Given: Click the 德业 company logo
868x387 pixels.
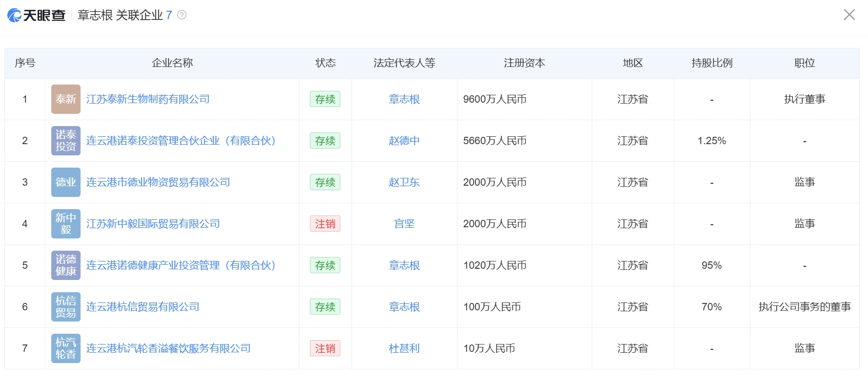Looking at the screenshot, I should tap(66, 182).
